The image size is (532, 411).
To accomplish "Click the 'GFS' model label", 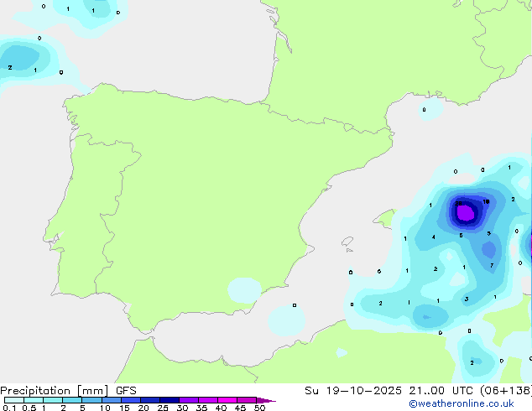I will pyautogui.click(x=126, y=391).
